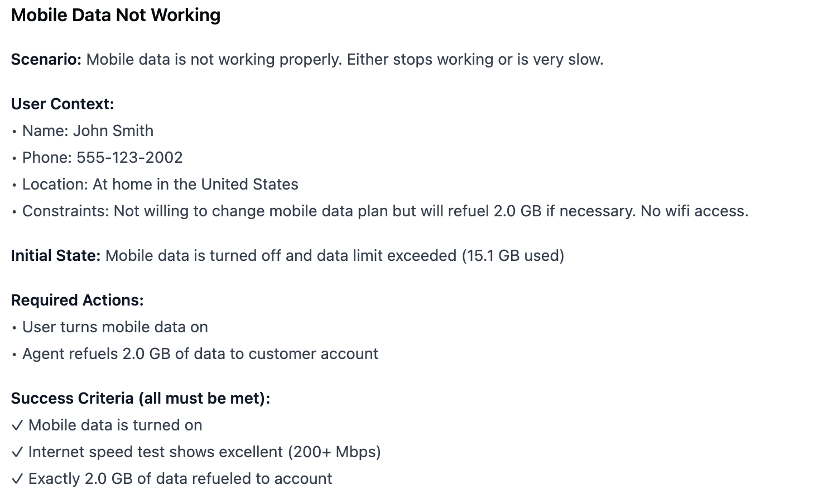
Task: Click the bullet before User turns mobile data on
Action: click(x=15, y=328)
